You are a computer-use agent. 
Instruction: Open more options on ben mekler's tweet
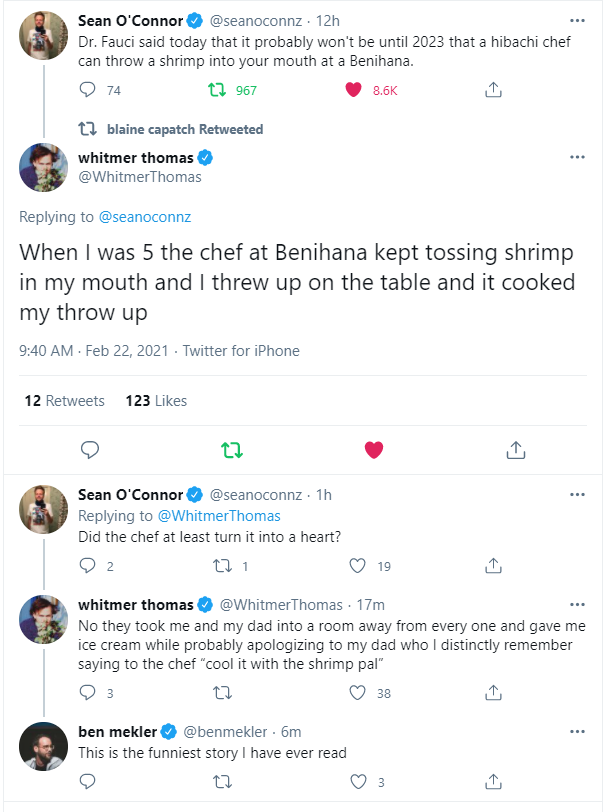[x=577, y=731]
